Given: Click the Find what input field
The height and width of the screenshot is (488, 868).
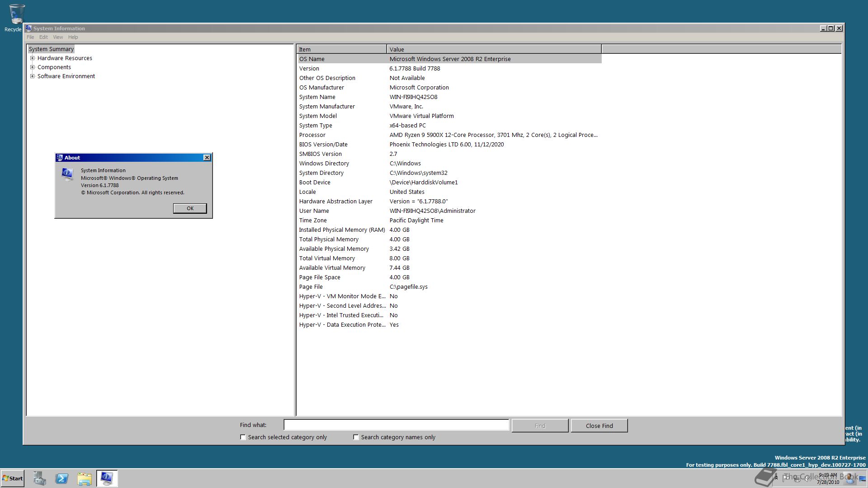Looking at the screenshot, I should (x=396, y=425).
